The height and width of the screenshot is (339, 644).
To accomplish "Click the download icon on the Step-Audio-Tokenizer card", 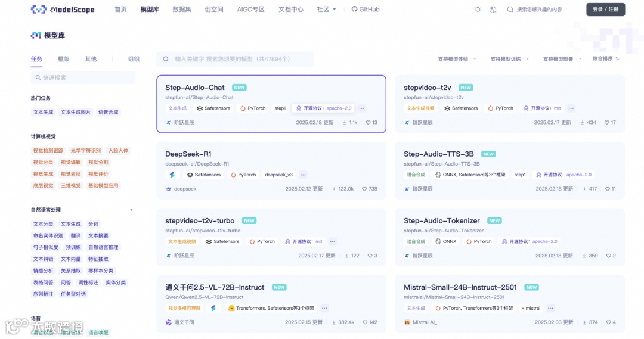I will (584, 256).
